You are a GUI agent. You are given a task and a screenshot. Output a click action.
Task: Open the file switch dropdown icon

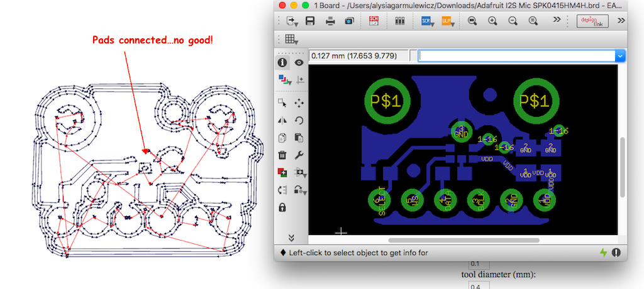(x=291, y=21)
